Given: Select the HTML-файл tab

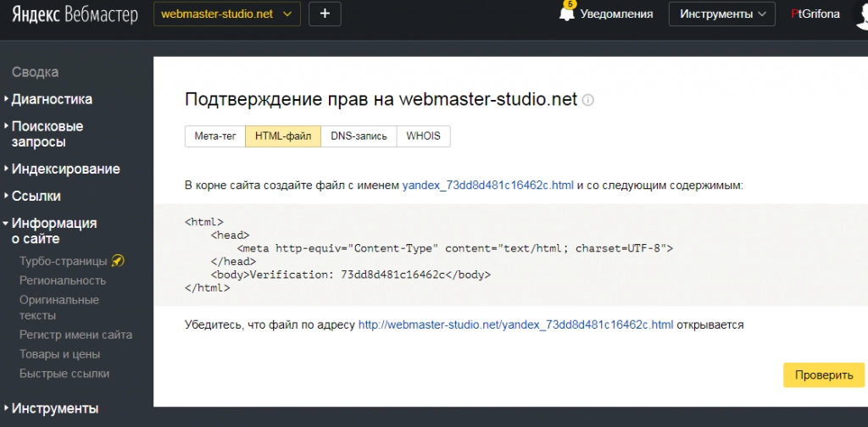Looking at the screenshot, I should point(283,136).
